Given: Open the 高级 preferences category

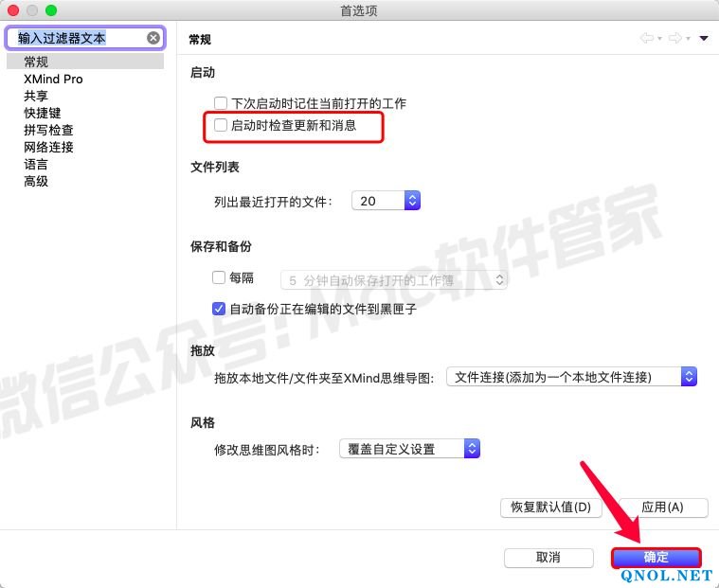Looking at the screenshot, I should pos(36,181).
